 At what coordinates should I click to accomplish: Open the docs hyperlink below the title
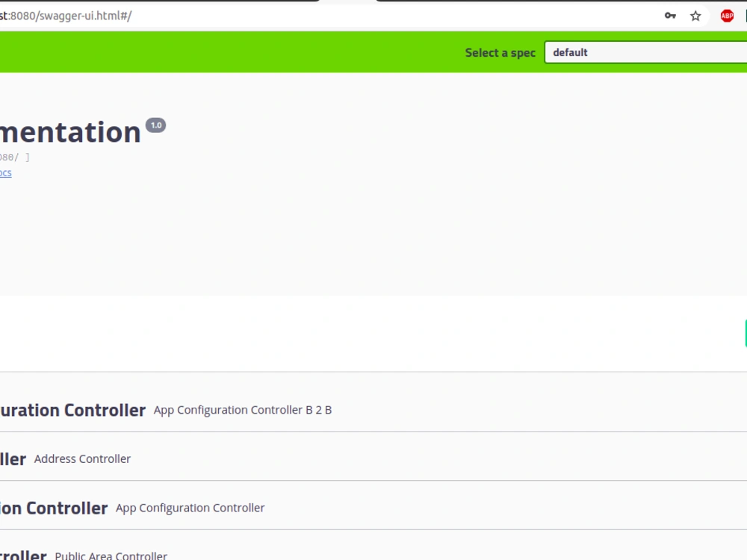(6, 172)
